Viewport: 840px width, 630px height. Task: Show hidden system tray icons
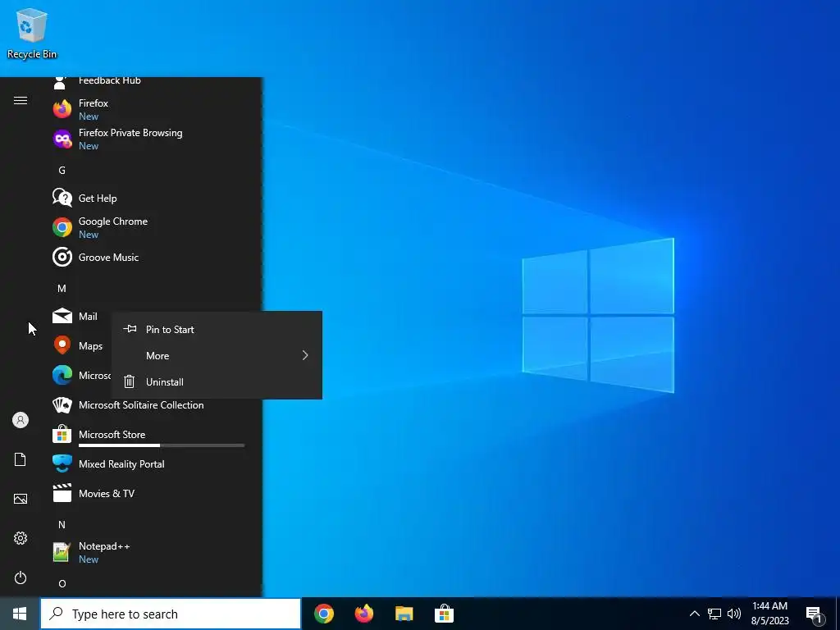pos(694,614)
